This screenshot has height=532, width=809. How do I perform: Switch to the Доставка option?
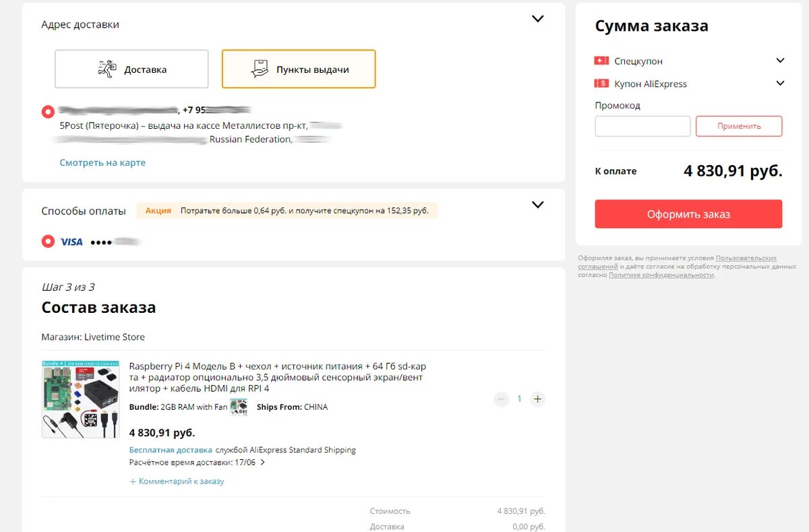(x=131, y=69)
